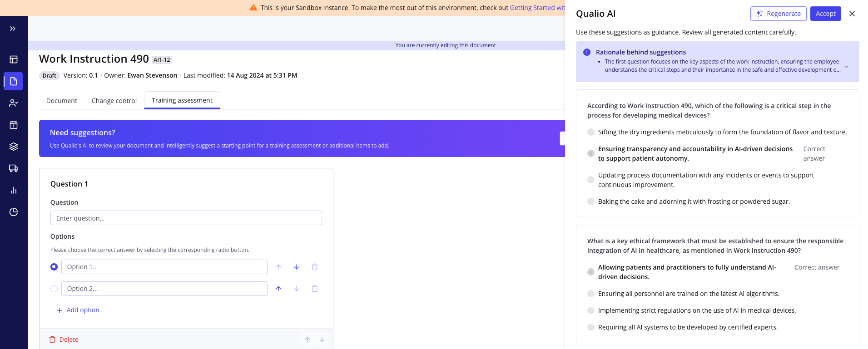Screen dimensions: 868x349
Task: Select 'Baking the cake' answer radio
Action: (x=591, y=202)
